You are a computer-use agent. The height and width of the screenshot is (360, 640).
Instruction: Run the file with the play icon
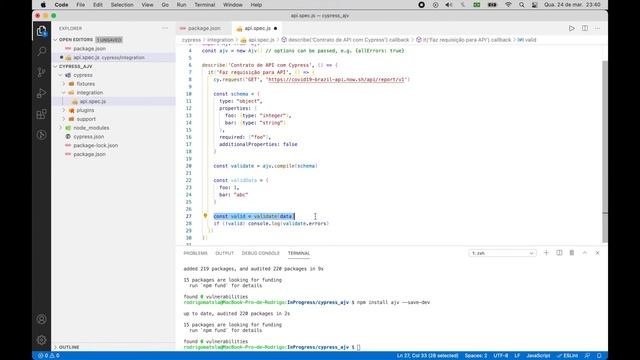coord(571,28)
